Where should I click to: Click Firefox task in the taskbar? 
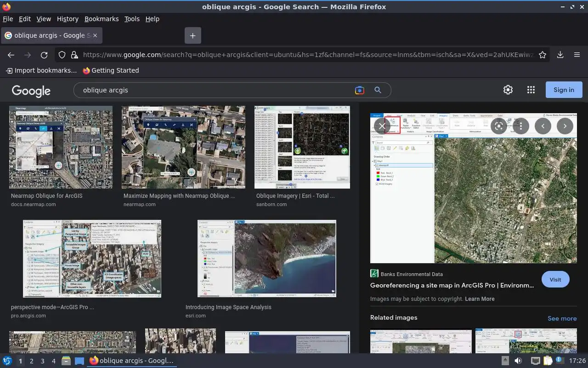click(132, 361)
